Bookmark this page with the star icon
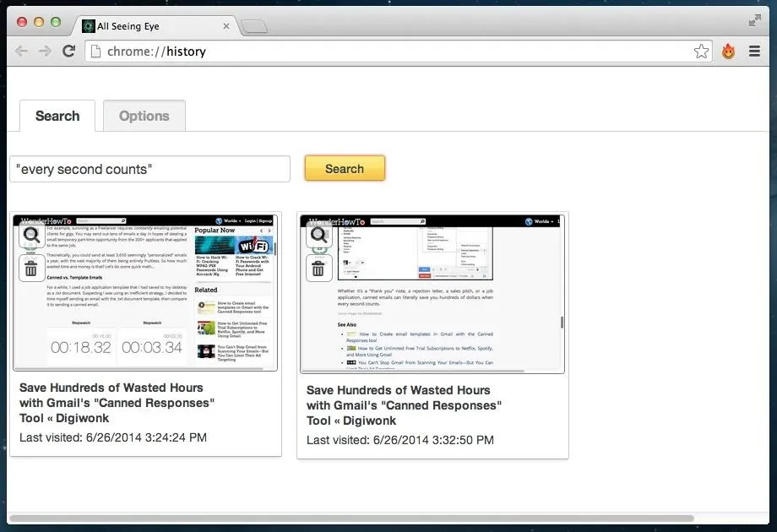The width and height of the screenshot is (777, 532). coord(701,51)
